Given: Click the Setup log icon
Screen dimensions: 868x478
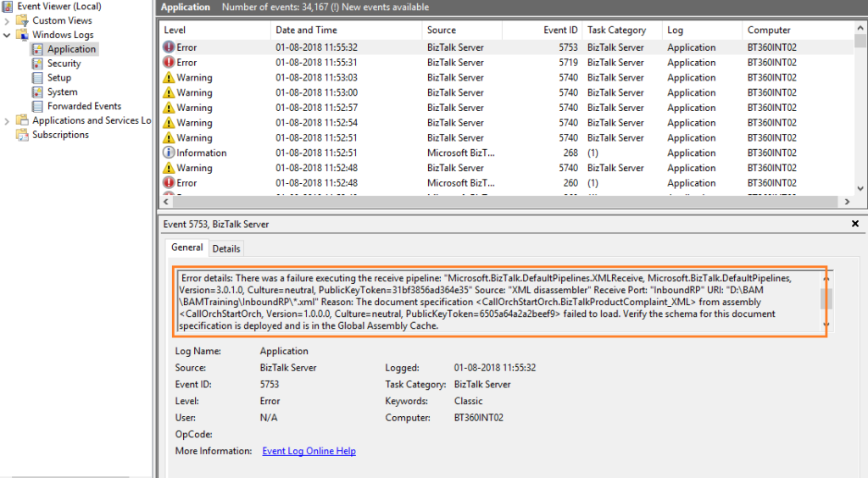Looking at the screenshot, I should pos(37,78).
